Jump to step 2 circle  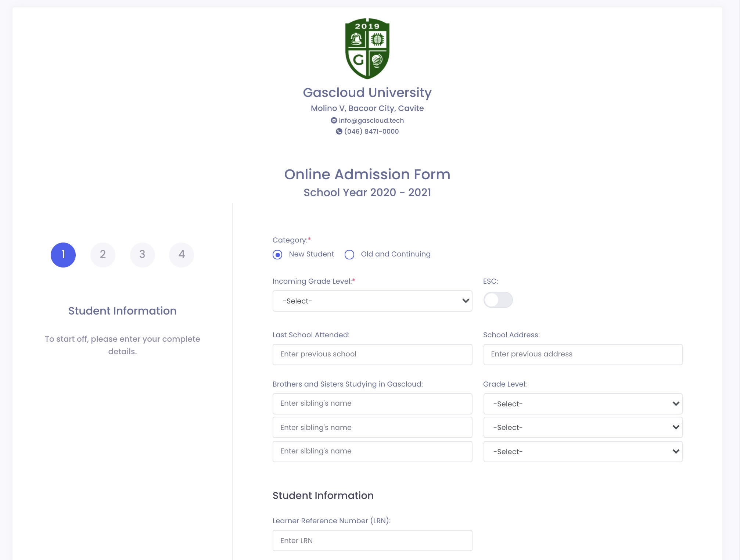point(103,255)
